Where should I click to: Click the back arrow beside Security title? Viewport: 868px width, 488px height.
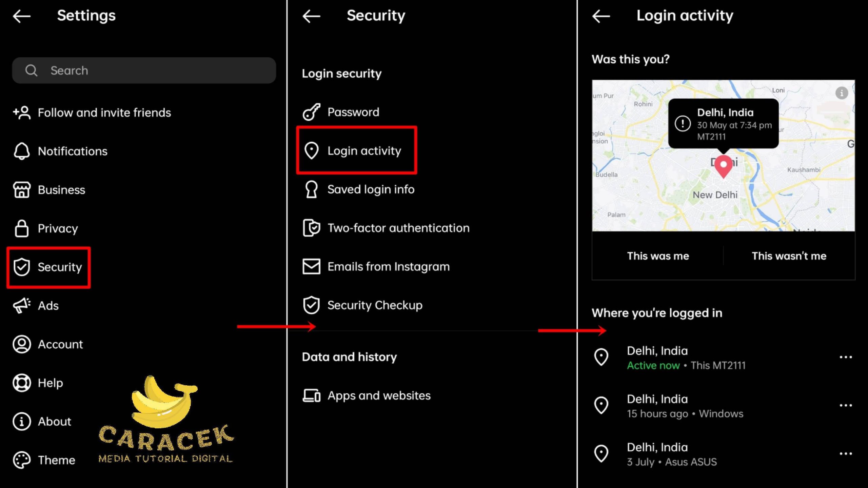coord(311,16)
